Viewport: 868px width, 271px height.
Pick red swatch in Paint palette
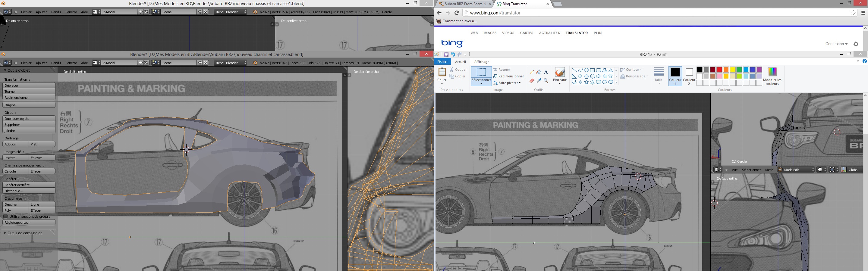719,70
